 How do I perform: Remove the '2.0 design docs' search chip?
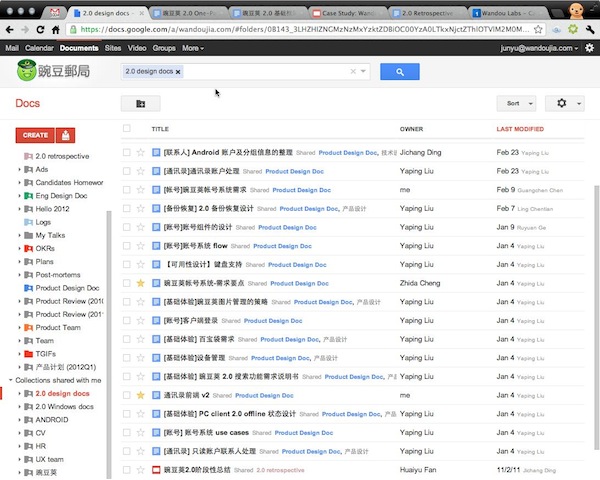[x=178, y=73]
